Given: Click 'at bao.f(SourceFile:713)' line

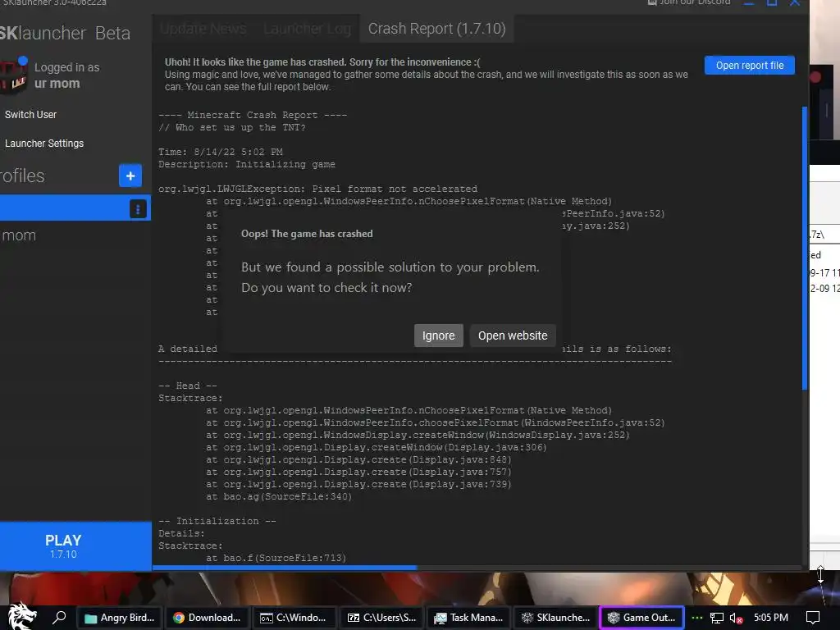Looking at the screenshot, I should point(276,558).
